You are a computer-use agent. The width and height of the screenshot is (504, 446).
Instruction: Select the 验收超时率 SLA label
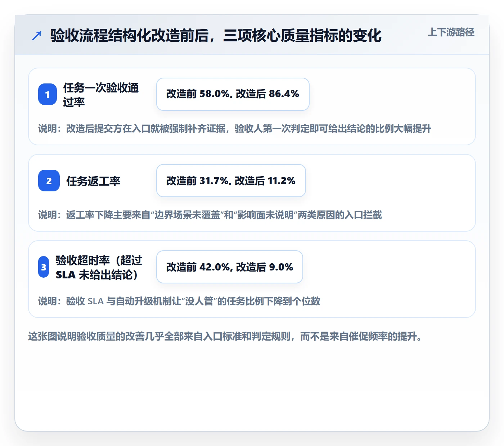99,267
